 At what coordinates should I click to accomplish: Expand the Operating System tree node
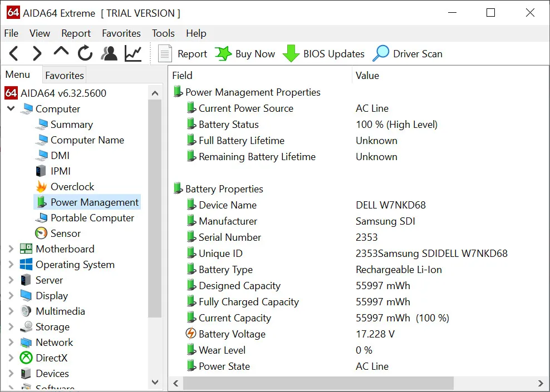point(11,265)
